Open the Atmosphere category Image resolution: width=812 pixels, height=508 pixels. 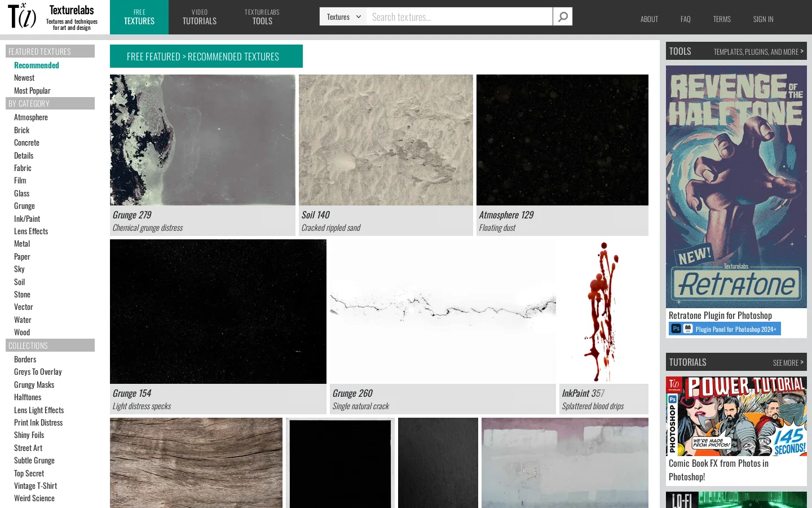(31, 117)
